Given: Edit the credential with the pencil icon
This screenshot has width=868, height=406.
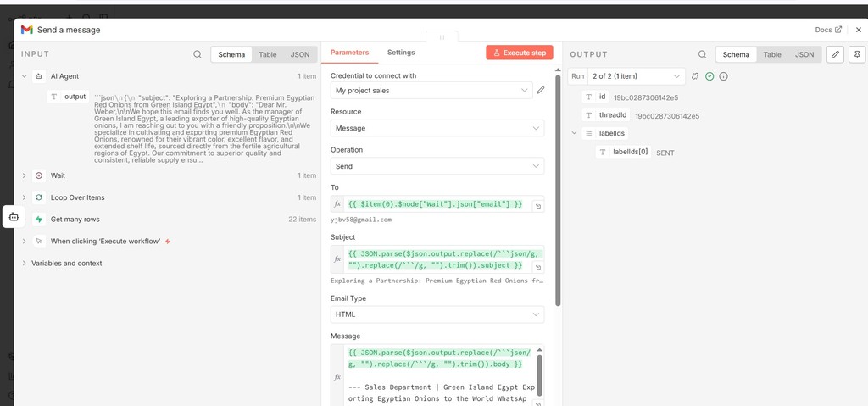Looking at the screenshot, I should click(x=541, y=91).
